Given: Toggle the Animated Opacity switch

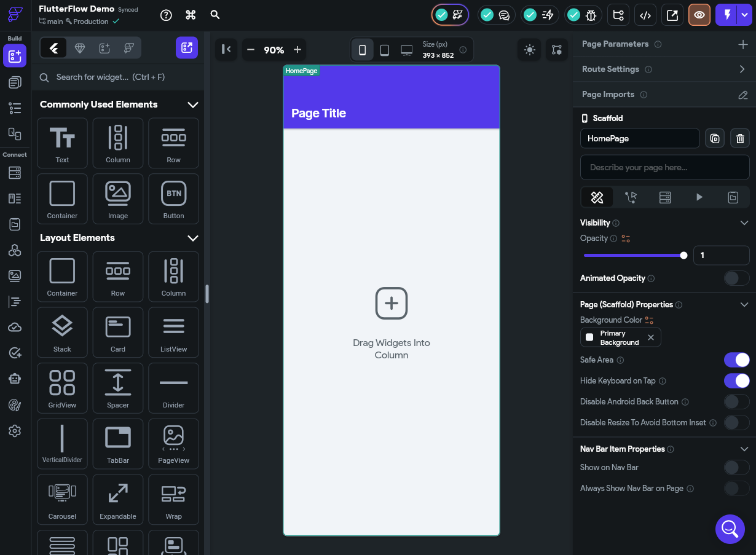Looking at the screenshot, I should (x=736, y=278).
